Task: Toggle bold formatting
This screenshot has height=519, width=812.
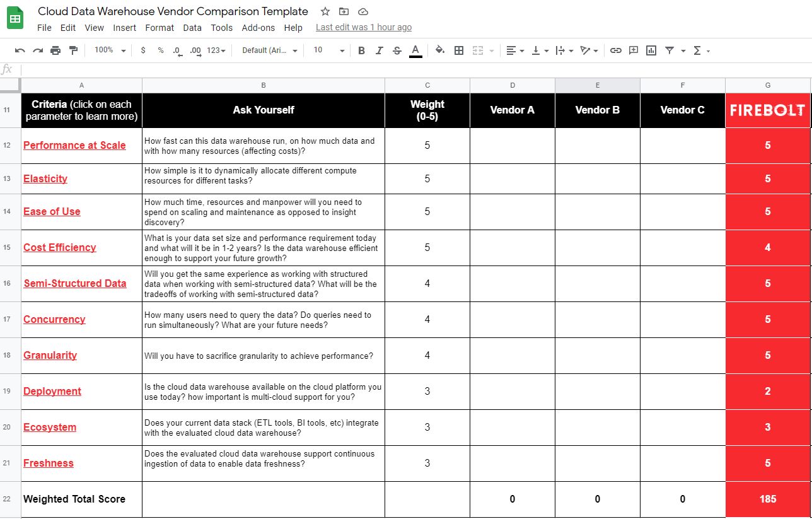Action: [361, 50]
